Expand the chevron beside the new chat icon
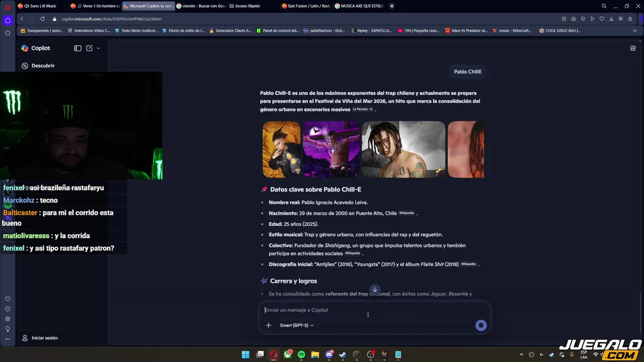 (x=98, y=48)
